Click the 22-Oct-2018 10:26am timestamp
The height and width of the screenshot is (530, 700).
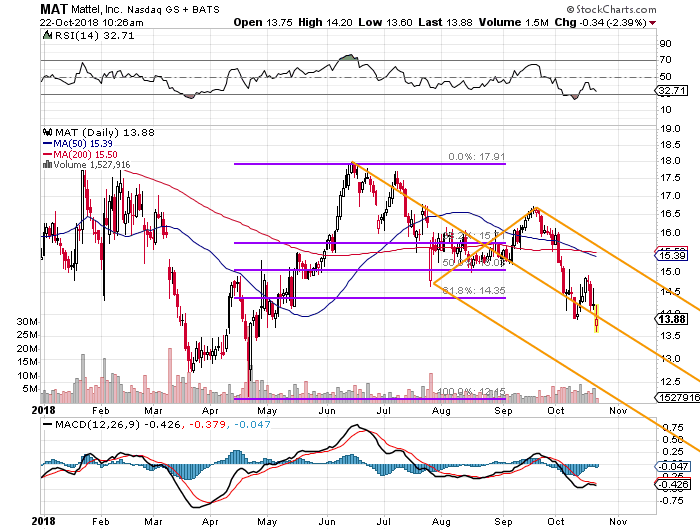(x=91, y=23)
